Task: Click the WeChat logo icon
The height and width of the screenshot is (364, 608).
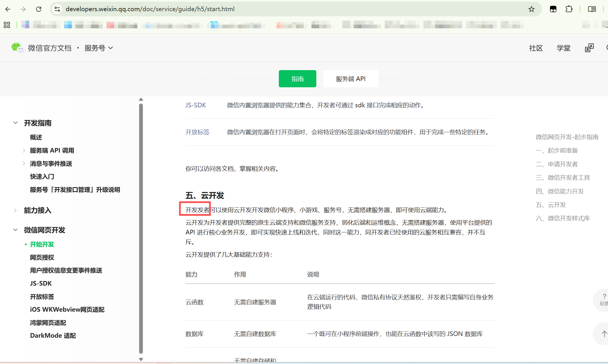Action: (x=17, y=48)
